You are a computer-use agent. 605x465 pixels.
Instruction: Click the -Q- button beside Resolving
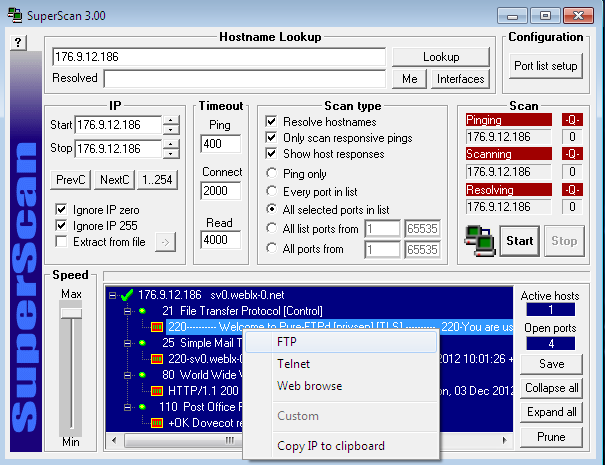(x=572, y=190)
